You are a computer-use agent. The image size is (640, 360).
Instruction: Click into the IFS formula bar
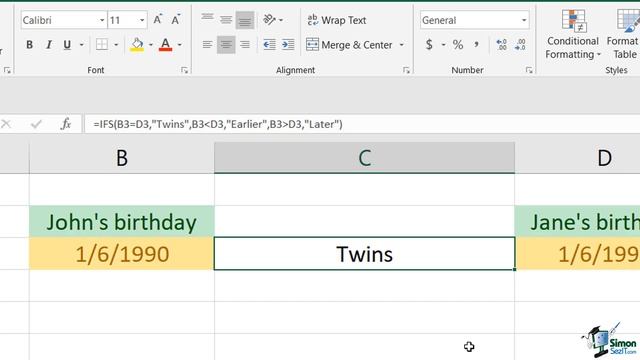(362, 124)
